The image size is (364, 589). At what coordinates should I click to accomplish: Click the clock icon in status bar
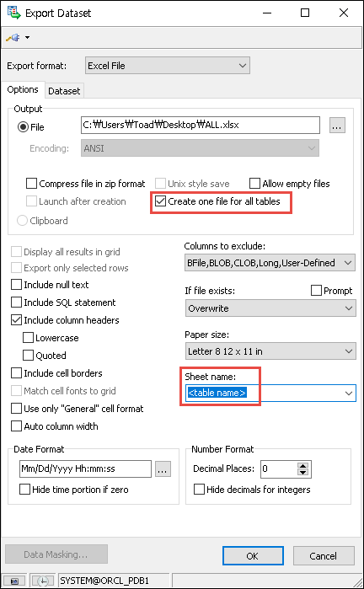[x=43, y=581]
